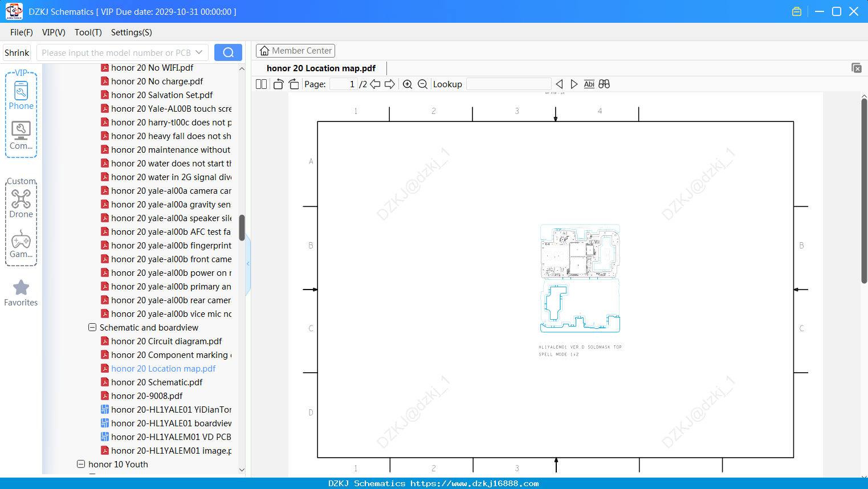The image size is (868, 489).
Task: Open the Game console category in sidebar
Action: pyautogui.click(x=21, y=244)
